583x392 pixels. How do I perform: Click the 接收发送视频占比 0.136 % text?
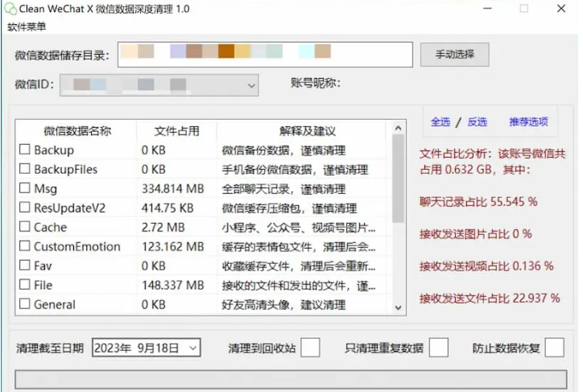pos(486,266)
